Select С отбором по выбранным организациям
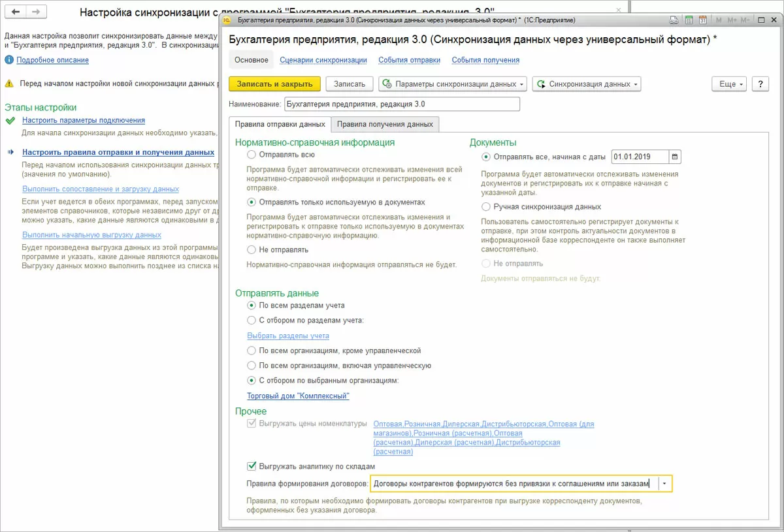This screenshot has width=784, height=532. [x=252, y=381]
